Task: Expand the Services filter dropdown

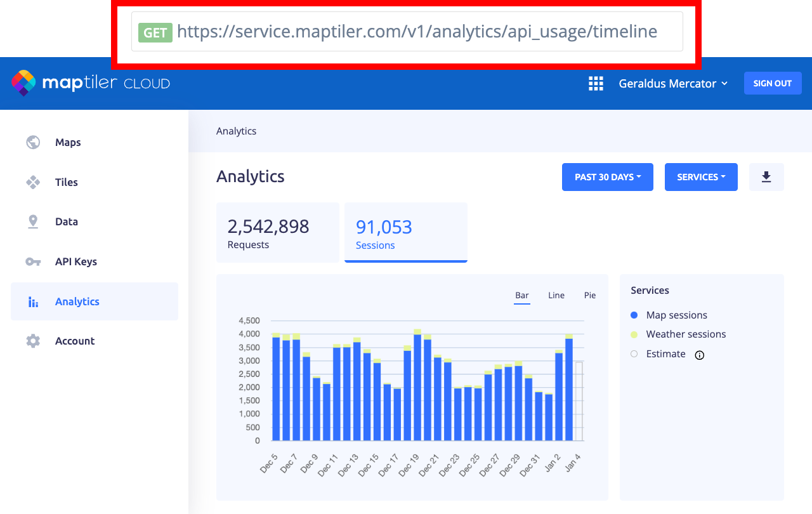Action: 701,177
